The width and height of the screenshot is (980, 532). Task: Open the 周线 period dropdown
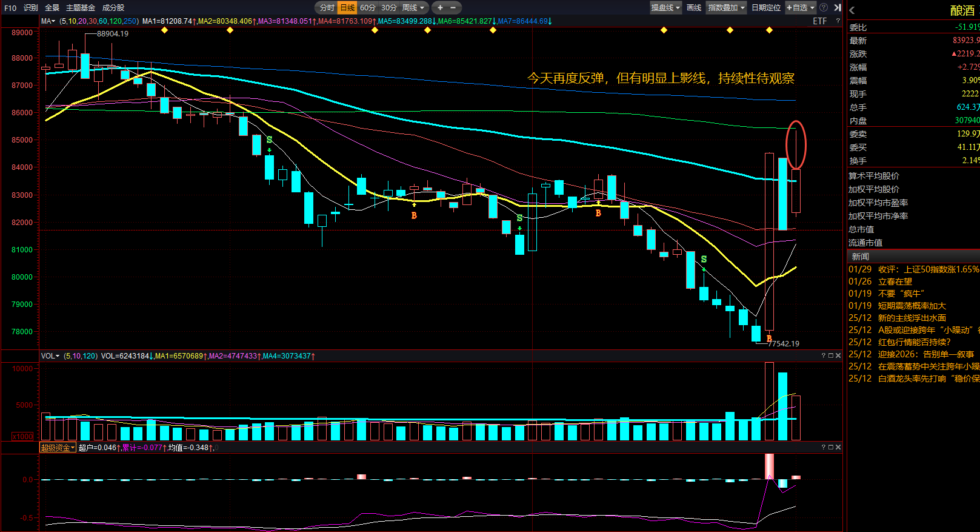415,8
